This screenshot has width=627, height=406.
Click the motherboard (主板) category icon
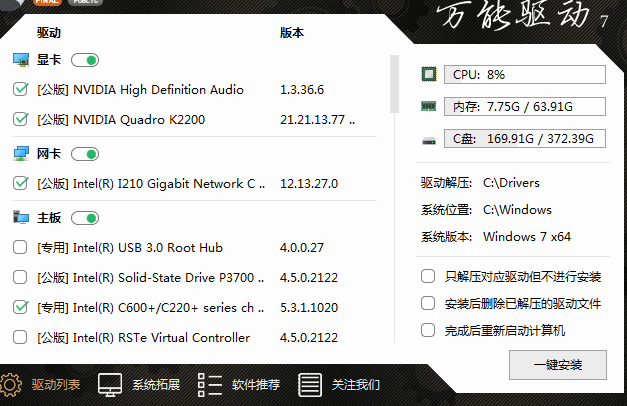click(x=21, y=217)
